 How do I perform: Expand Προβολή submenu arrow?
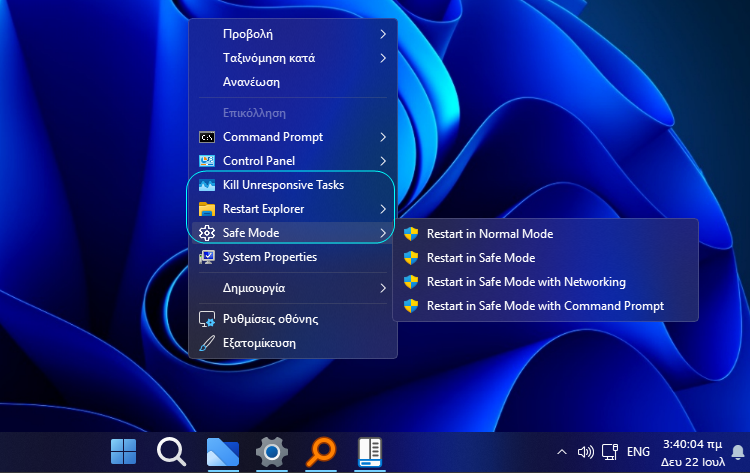point(383,34)
